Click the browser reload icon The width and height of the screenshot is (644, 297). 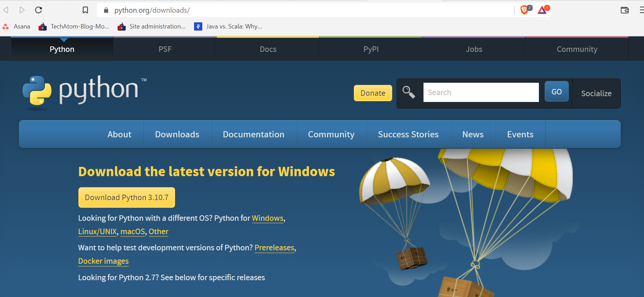38,10
